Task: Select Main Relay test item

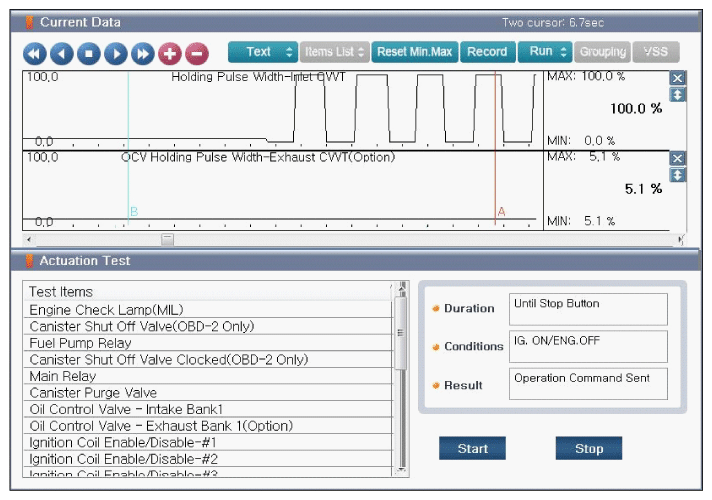Action: pyautogui.click(x=208, y=376)
